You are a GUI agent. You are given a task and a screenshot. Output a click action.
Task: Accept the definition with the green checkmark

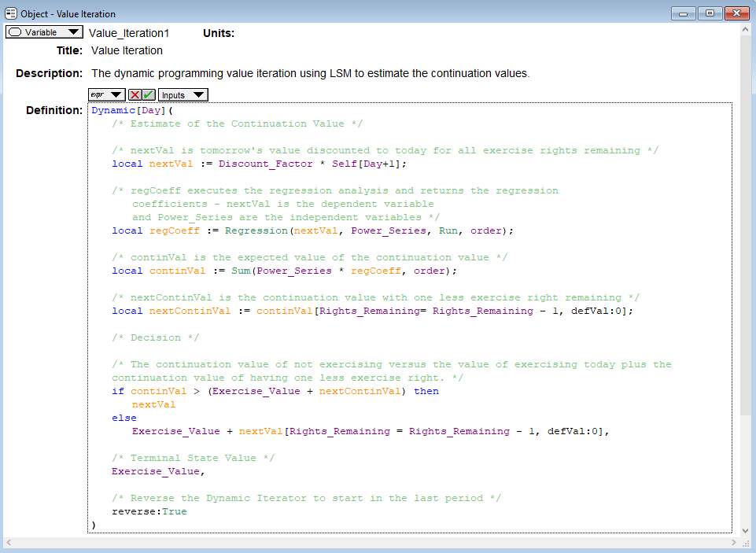coord(149,95)
